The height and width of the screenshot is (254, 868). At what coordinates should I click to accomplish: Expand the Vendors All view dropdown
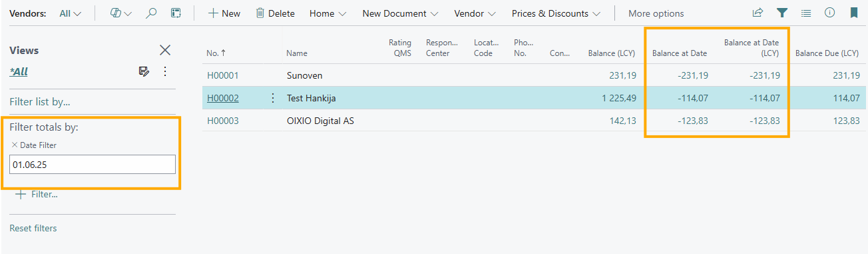tap(71, 13)
